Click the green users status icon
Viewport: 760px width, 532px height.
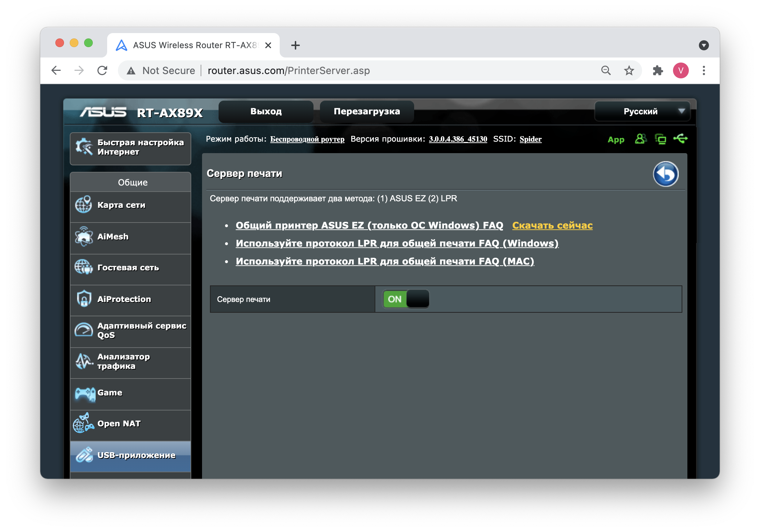(x=641, y=139)
